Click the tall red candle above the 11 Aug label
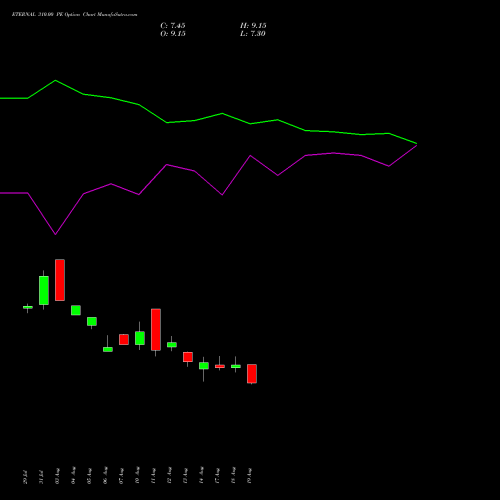Image resolution: width=500 pixels, height=500 pixels. 156,330
